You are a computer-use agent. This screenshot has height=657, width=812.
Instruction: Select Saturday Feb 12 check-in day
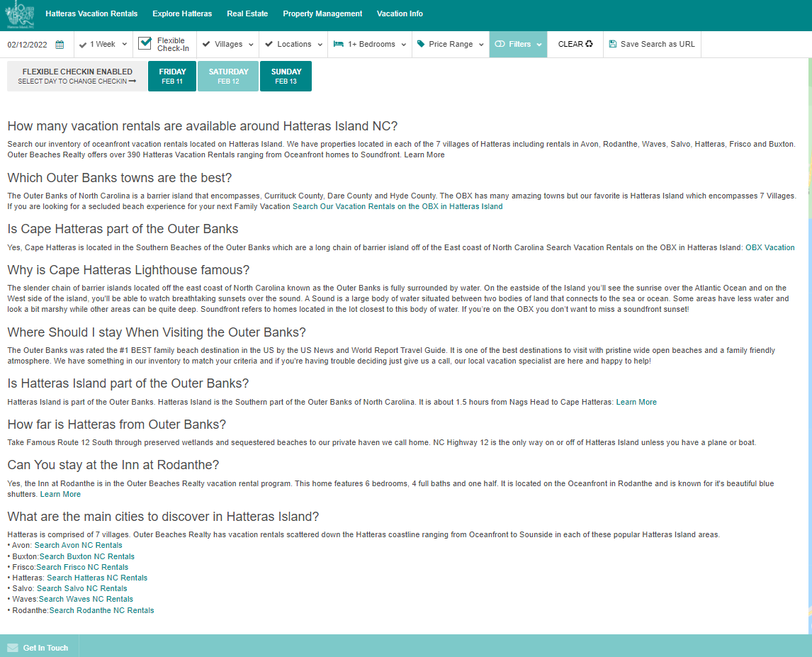click(228, 76)
